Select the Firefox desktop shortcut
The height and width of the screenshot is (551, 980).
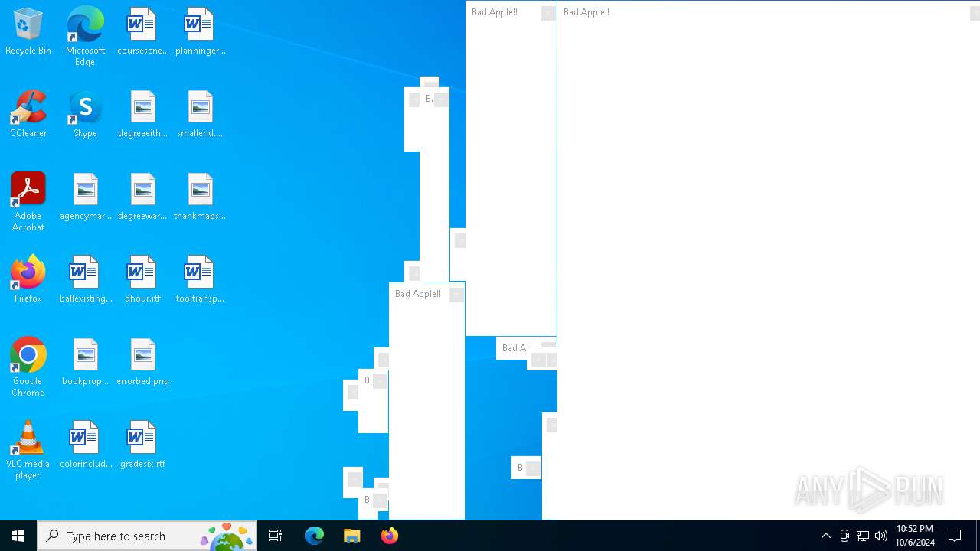(28, 279)
